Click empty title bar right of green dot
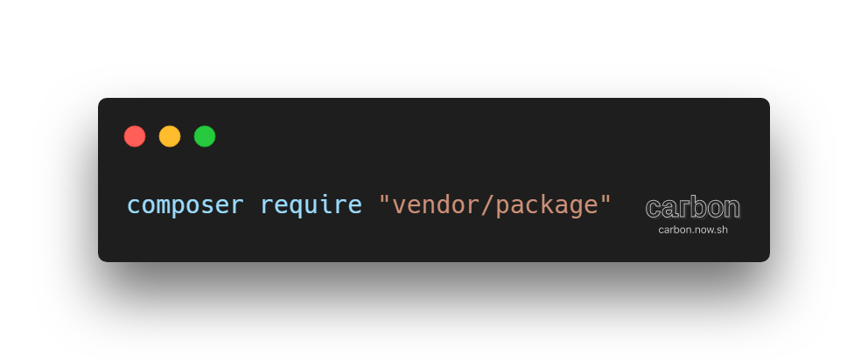868x360 pixels. pyautogui.click(x=471, y=136)
